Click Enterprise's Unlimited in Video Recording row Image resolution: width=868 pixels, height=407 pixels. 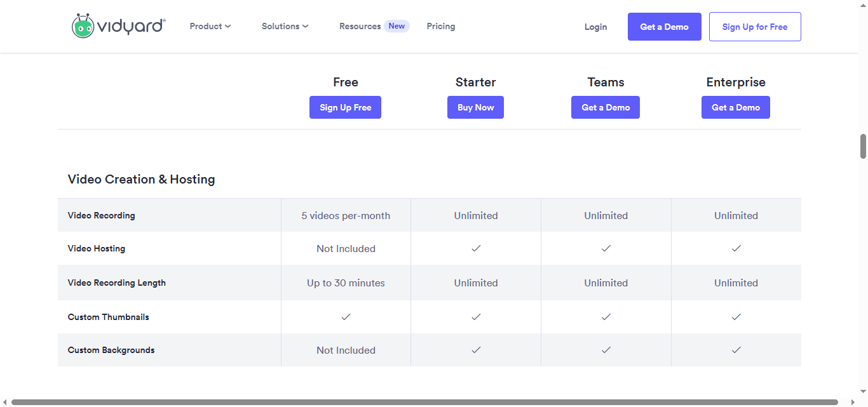pos(736,215)
